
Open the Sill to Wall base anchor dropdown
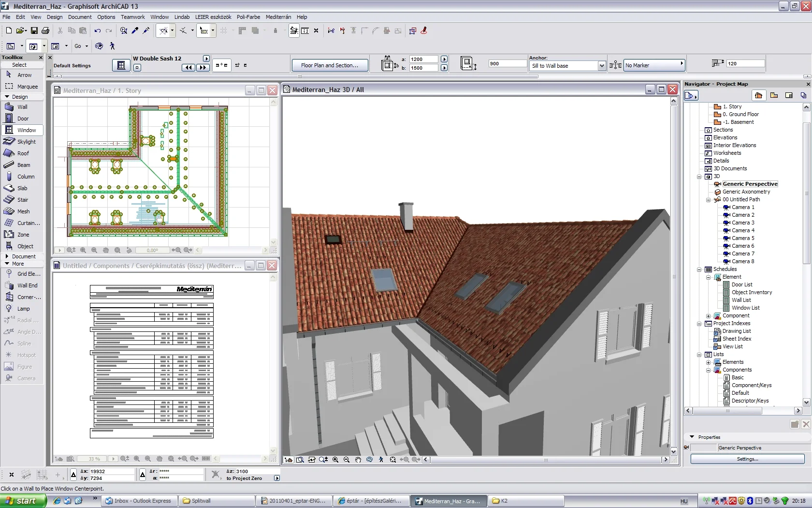pyautogui.click(x=602, y=66)
